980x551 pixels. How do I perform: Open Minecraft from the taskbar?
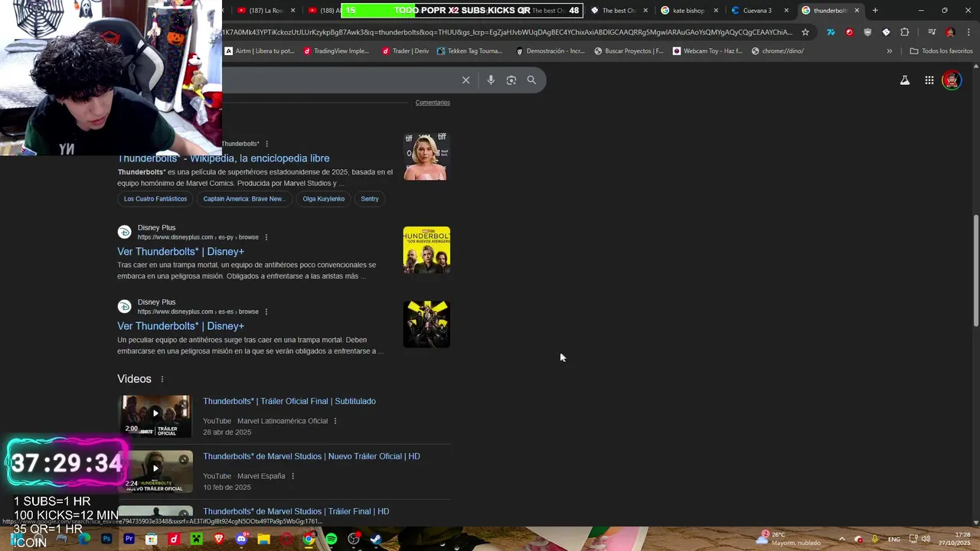pos(196,539)
